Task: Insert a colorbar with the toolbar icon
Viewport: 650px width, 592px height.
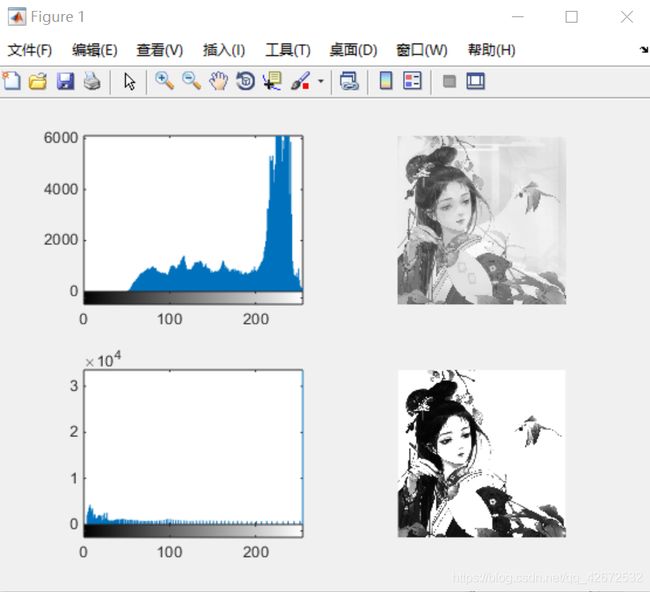Action: 386,81
